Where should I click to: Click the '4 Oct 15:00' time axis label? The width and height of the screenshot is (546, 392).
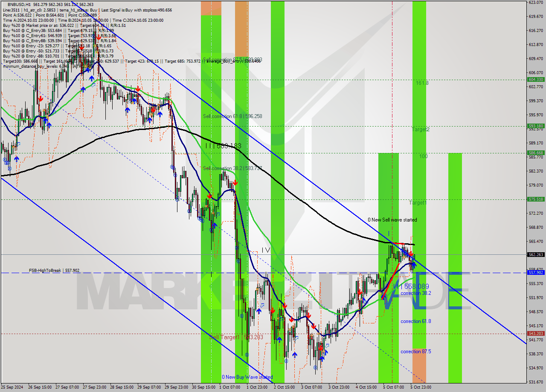pyautogui.click(x=366, y=387)
